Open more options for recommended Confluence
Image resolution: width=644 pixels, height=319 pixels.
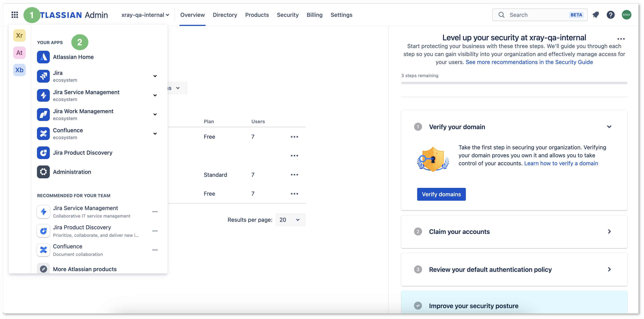(155, 250)
